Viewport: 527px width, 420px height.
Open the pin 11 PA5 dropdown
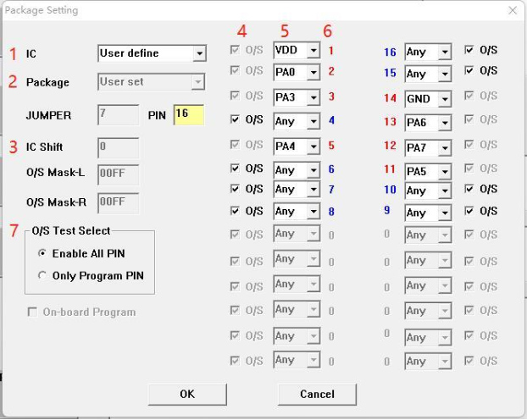pos(428,172)
